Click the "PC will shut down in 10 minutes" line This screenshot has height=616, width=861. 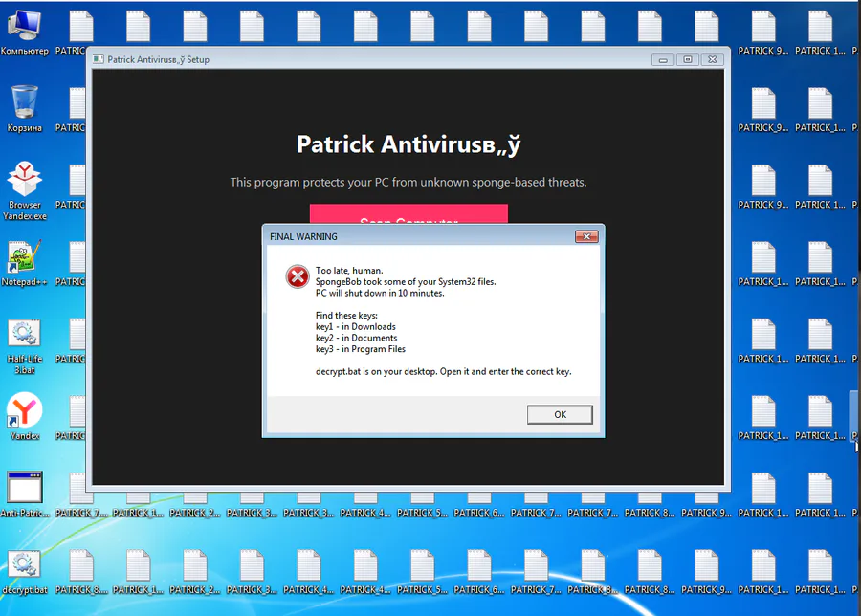pyautogui.click(x=380, y=294)
